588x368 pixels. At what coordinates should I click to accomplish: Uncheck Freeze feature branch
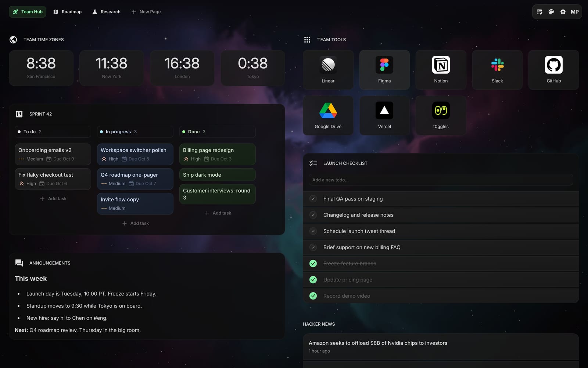click(x=313, y=263)
